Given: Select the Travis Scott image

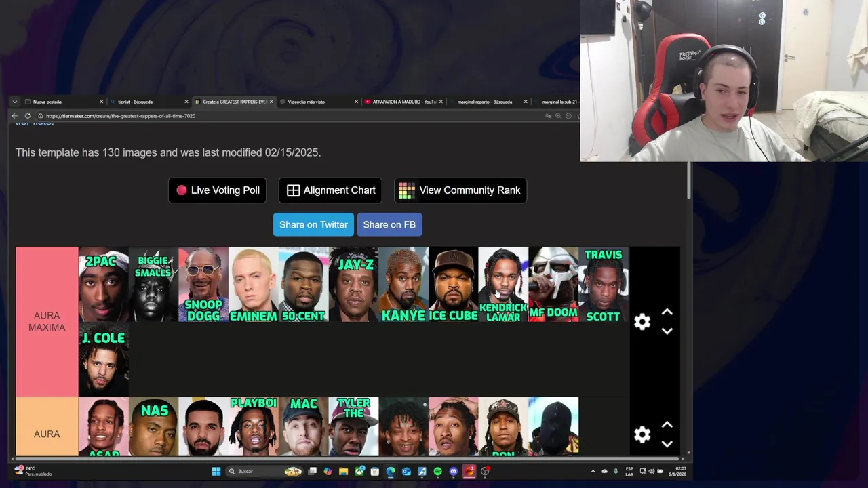Looking at the screenshot, I should [x=603, y=284].
